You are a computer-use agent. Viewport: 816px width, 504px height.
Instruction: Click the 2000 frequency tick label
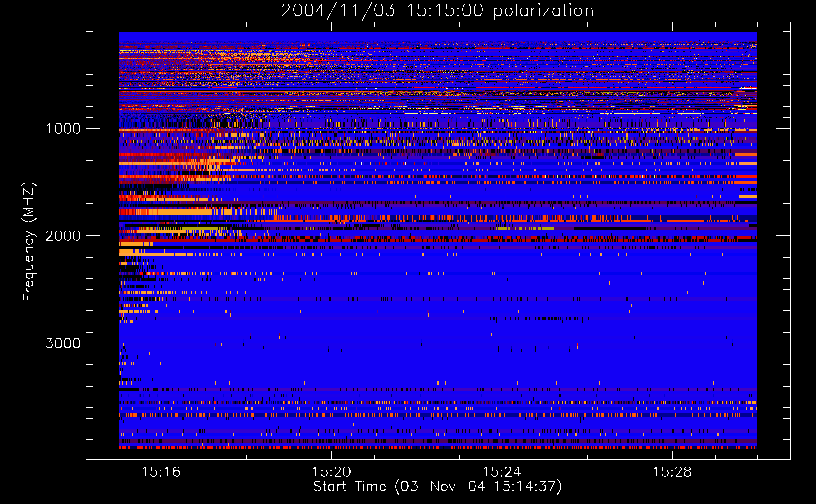63,236
